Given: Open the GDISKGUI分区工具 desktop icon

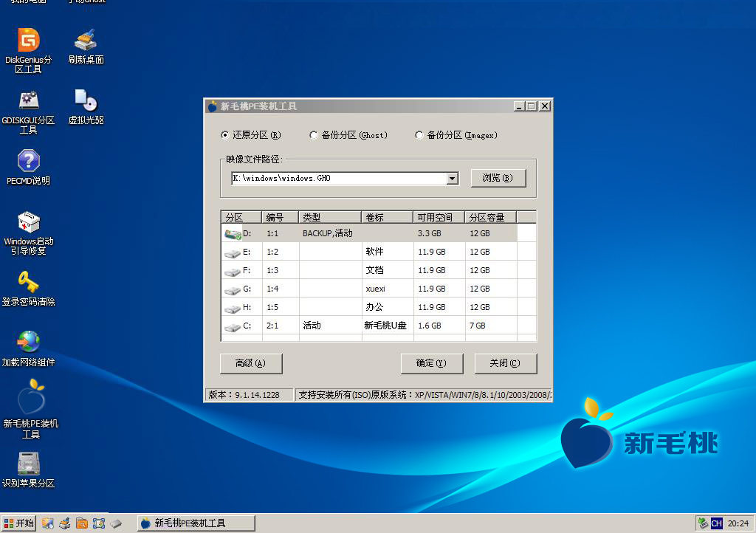Looking at the screenshot, I should tap(29, 111).
